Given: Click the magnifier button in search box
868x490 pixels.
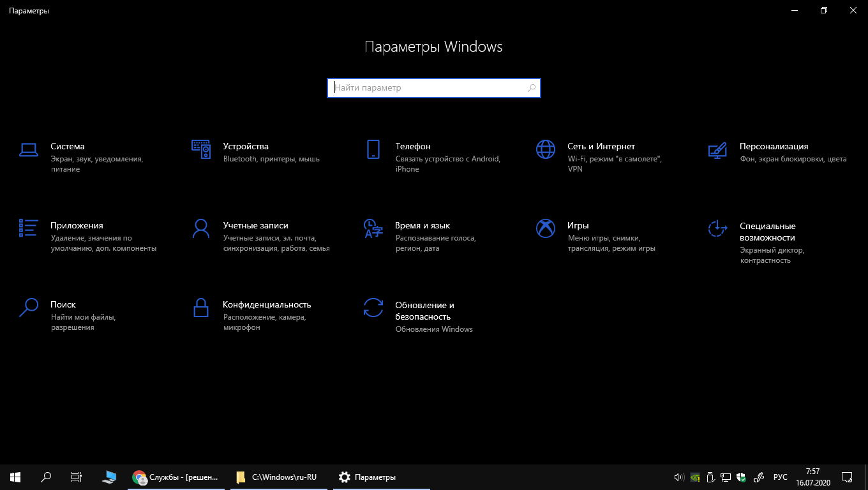Looking at the screenshot, I should (532, 88).
